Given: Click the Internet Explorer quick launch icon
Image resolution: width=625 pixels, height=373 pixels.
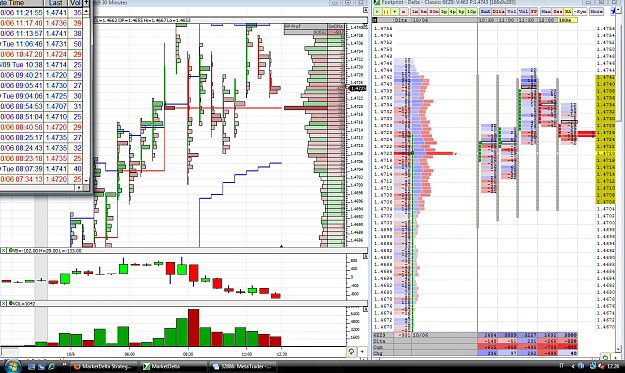Looking at the screenshot, I should click(51, 367).
